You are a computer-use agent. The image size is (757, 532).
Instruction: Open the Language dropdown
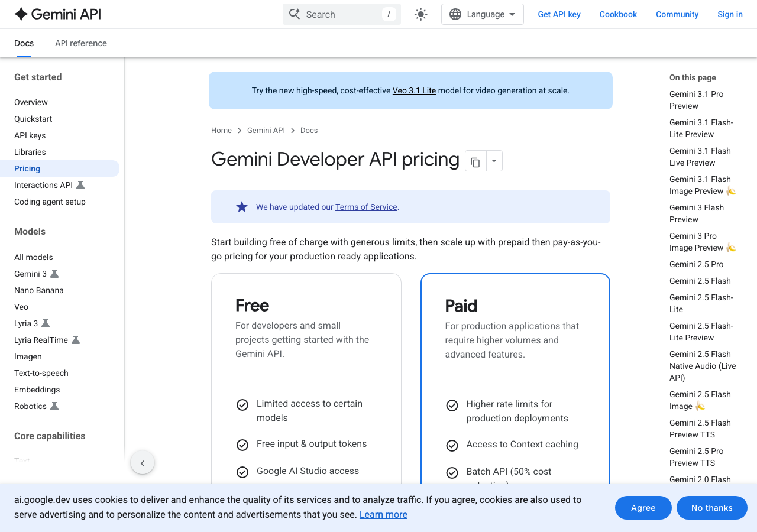pos(483,14)
